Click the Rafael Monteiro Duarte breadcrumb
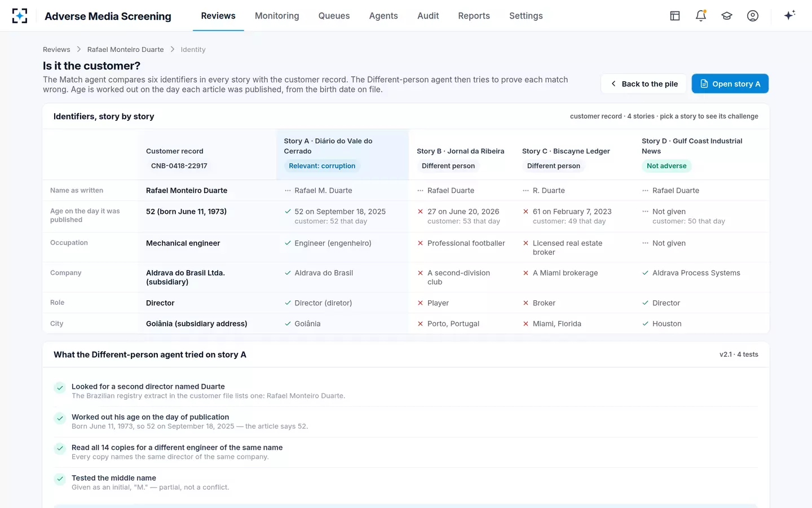The image size is (812, 508). click(x=125, y=50)
